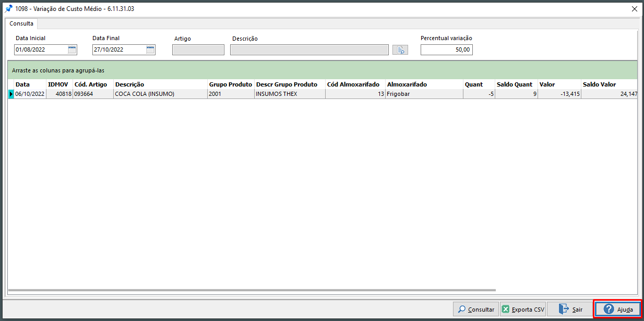Click the Exporta CSV button
The width and height of the screenshot is (644, 321).
tap(523, 309)
